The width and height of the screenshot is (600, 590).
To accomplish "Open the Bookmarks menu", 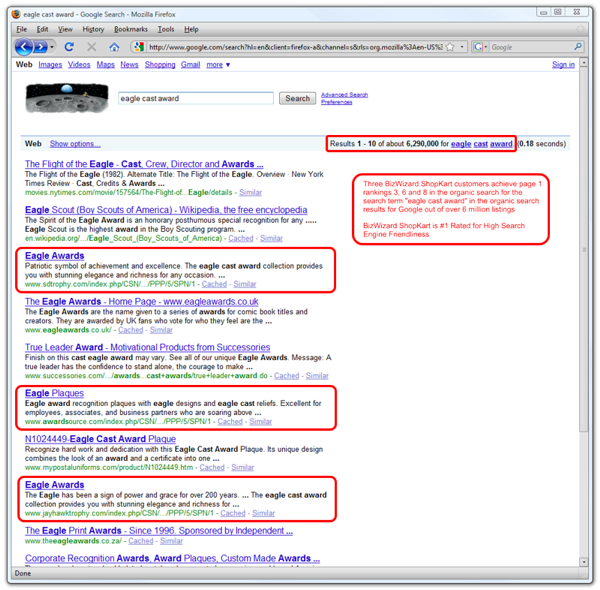I will tap(130, 29).
